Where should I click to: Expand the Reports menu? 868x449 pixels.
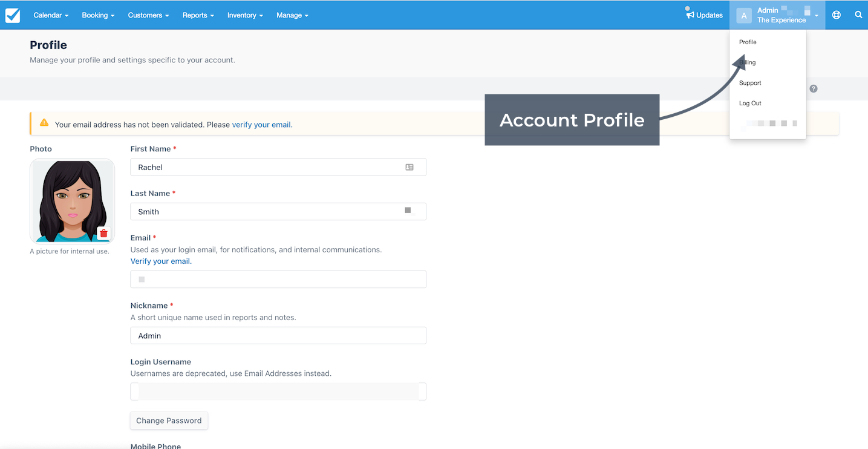coord(198,15)
